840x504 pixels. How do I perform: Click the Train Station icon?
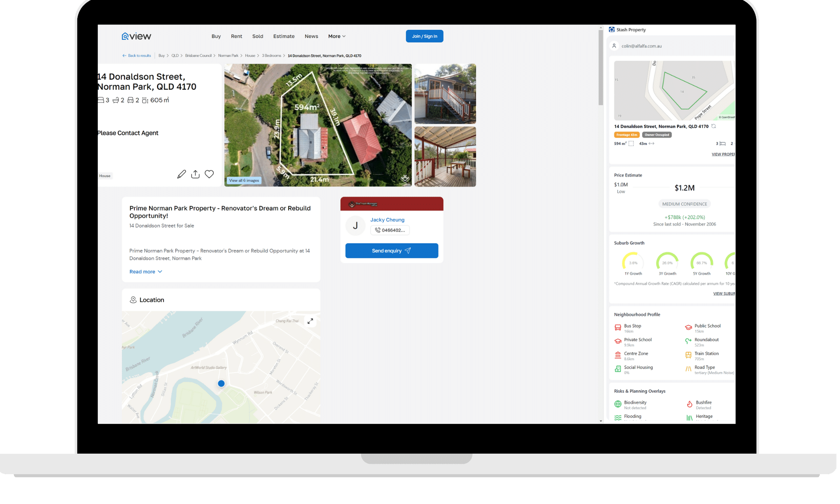point(688,355)
